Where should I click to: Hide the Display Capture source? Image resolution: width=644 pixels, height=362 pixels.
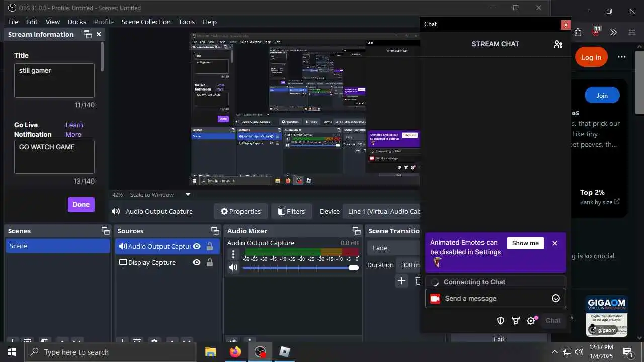pos(197,262)
